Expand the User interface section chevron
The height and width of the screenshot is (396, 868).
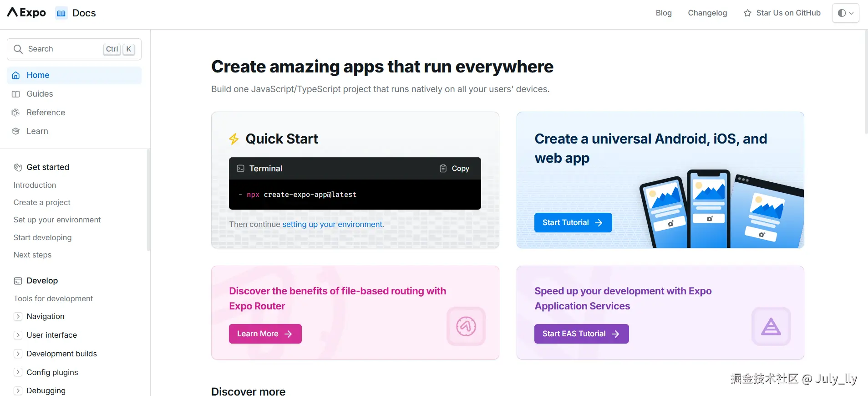[18, 335]
